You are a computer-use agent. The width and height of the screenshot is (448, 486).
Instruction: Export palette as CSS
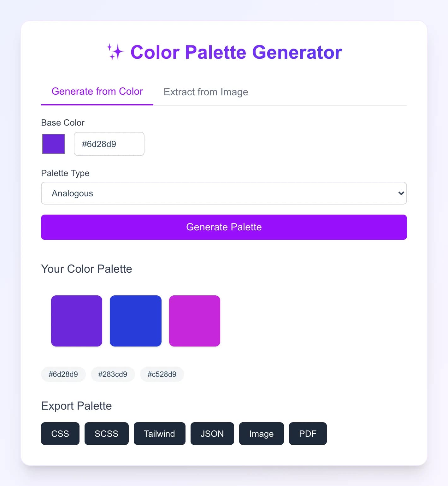60,434
